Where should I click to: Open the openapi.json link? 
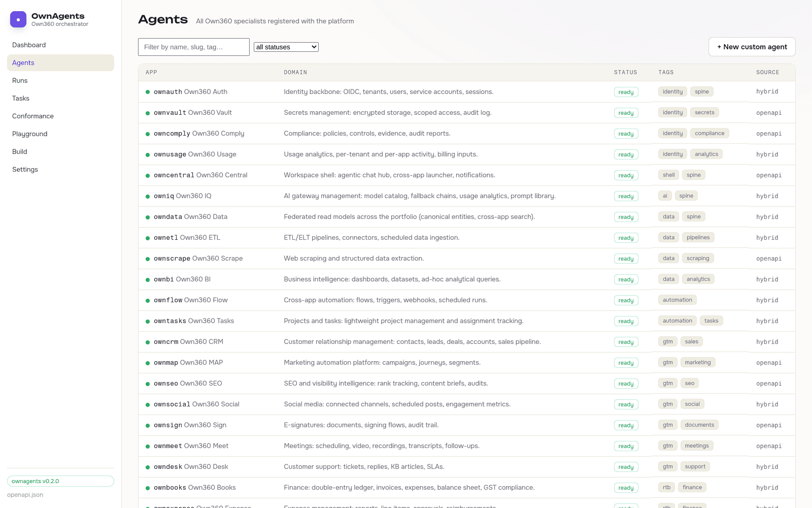coord(25,495)
